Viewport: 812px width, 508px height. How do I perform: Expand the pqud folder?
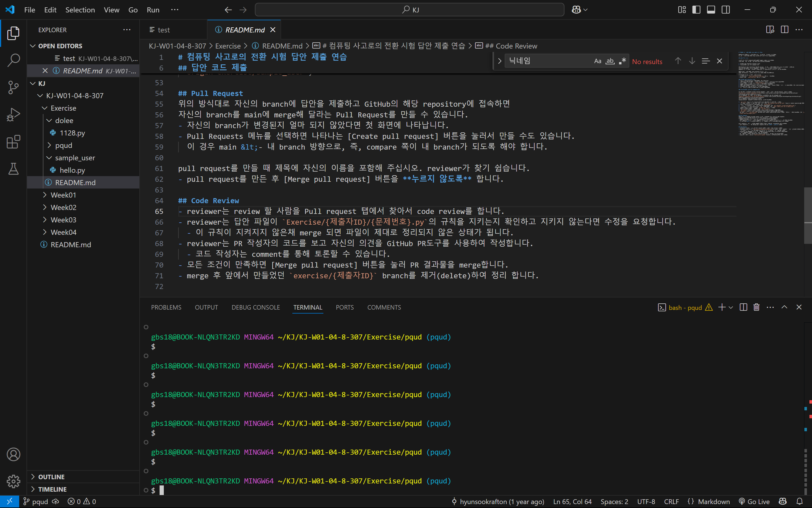(x=83, y=145)
